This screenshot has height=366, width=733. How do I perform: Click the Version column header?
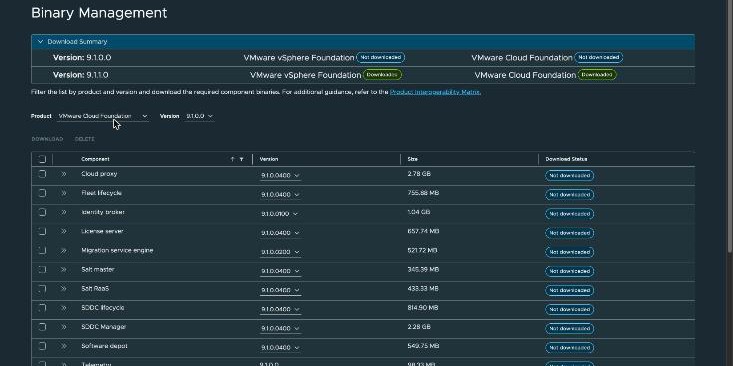[269, 159]
